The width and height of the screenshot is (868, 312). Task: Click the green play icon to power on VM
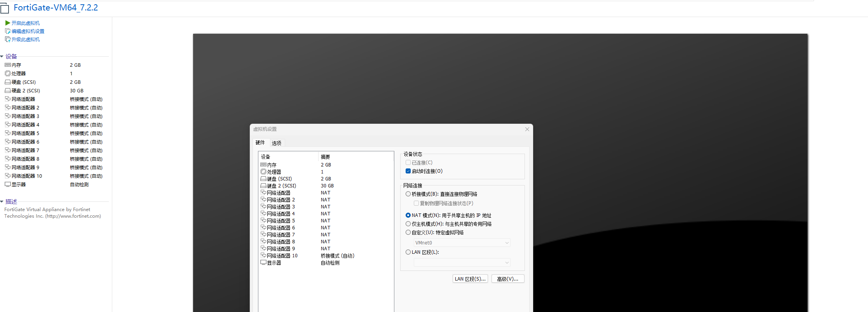pos(7,23)
